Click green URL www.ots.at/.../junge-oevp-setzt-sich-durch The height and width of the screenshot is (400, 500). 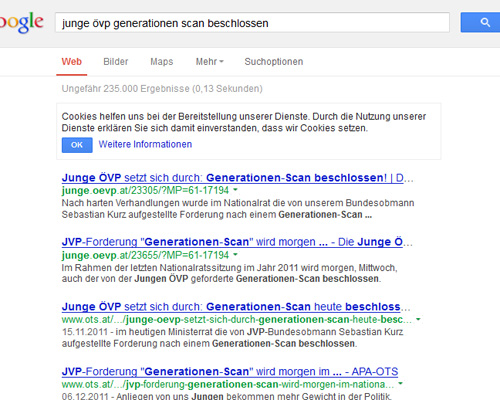point(237,320)
